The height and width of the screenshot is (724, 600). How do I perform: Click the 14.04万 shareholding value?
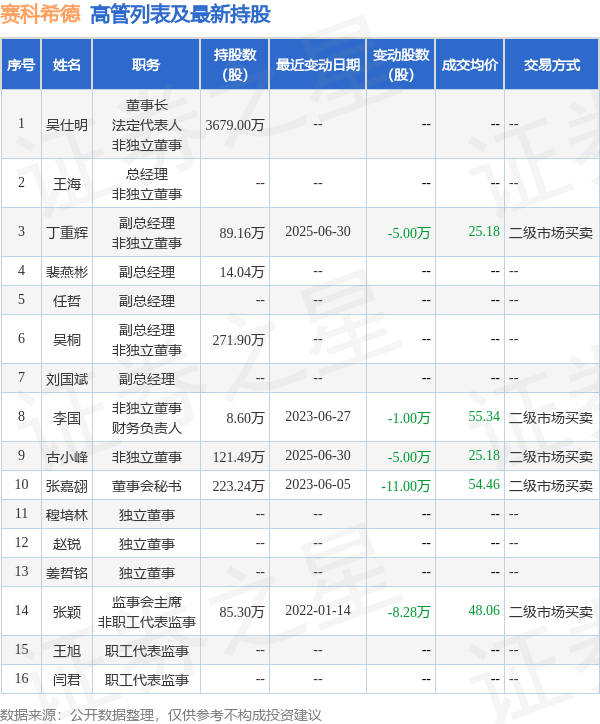click(x=242, y=272)
